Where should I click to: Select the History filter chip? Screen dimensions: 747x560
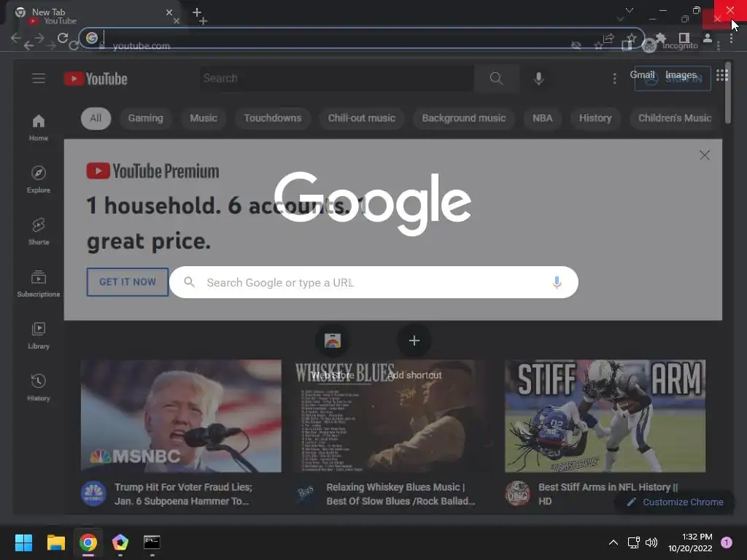coord(595,118)
